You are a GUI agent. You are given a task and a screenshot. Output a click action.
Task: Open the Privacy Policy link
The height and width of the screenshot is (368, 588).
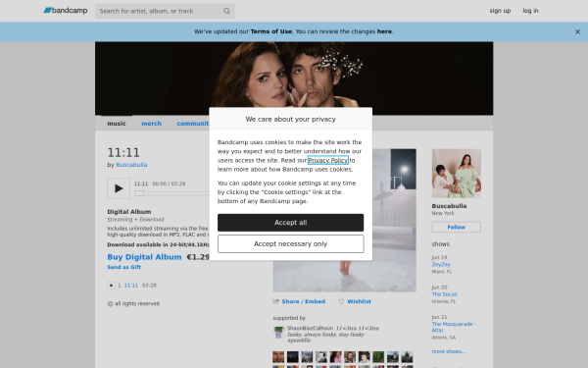point(327,160)
